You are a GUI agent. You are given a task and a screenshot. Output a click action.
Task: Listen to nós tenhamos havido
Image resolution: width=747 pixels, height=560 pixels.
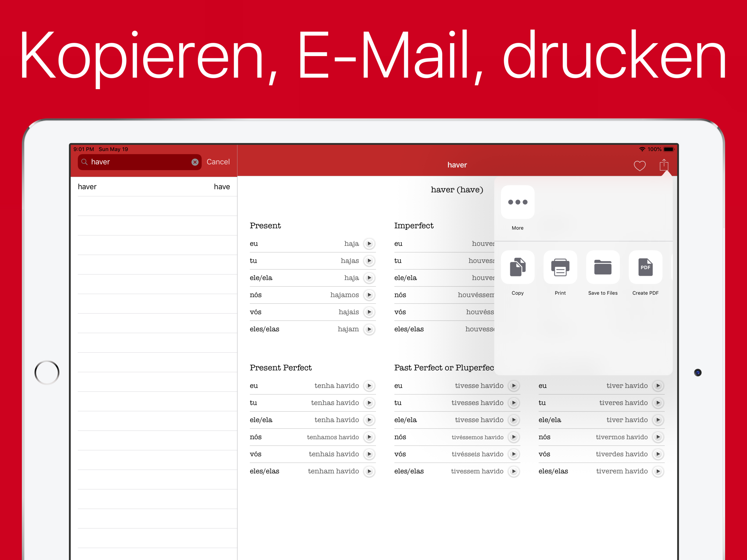(x=369, y=437)
